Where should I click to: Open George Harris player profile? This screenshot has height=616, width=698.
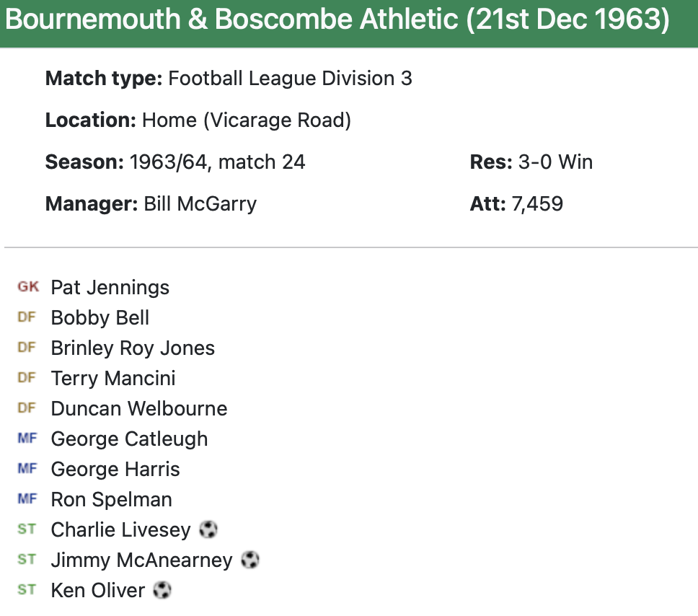115,470
